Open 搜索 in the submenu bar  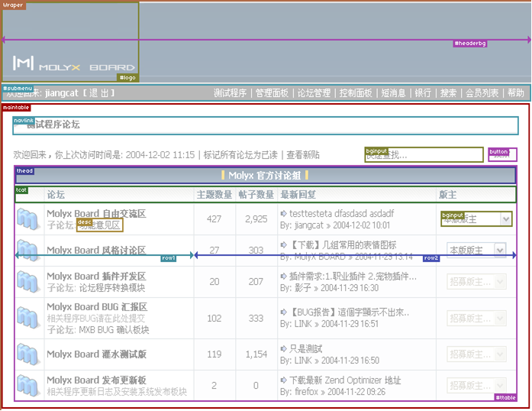click(x=448, y=93)
